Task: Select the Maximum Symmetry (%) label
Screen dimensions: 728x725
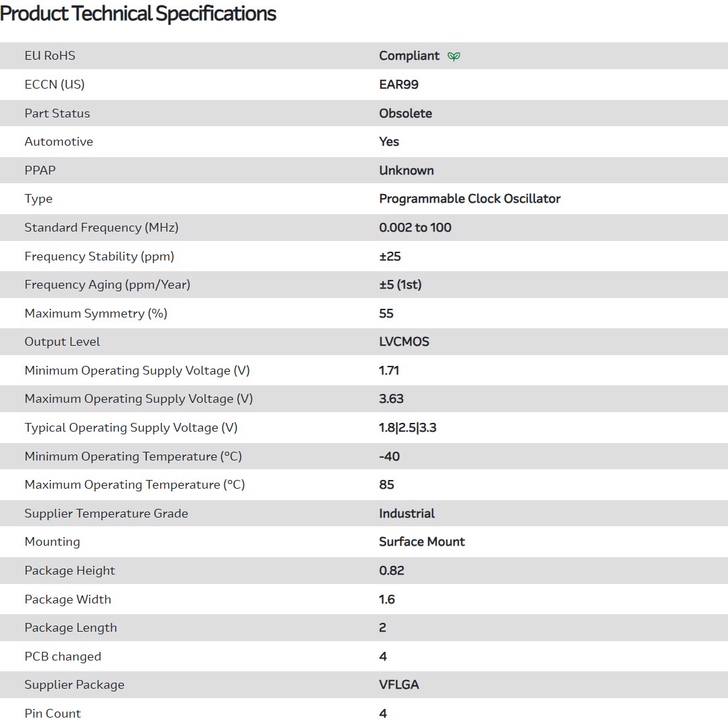Action: (x=96, y=313)
